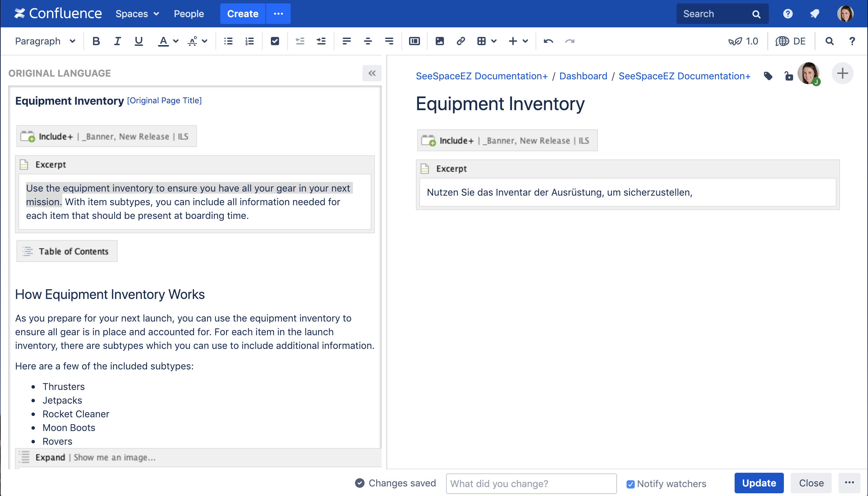The image size is (868, 496).
Task: Open page restrictions lock icon
Action: [x=788, y=76]
